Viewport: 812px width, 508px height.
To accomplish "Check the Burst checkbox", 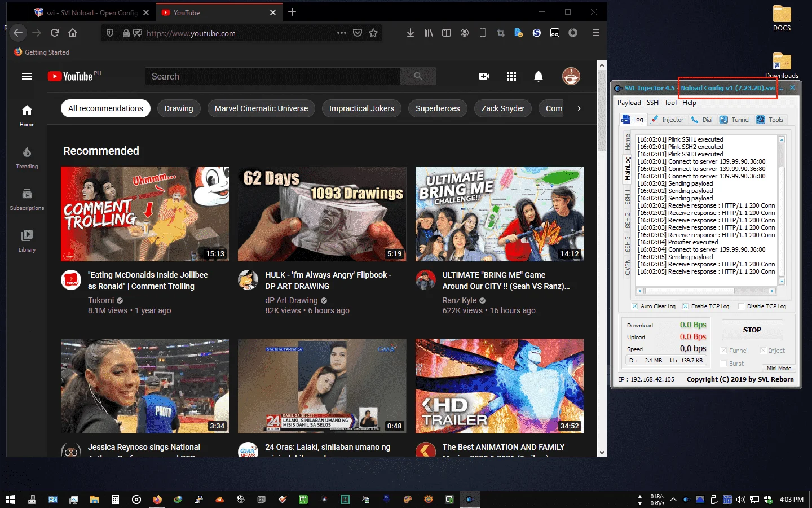I will 723,364.
